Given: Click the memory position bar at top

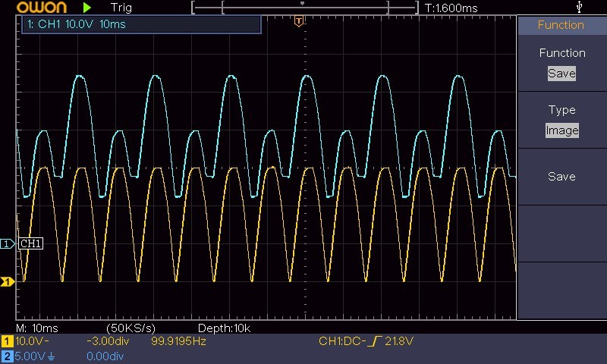Looking at the screenshot, I should click(305, 8).
